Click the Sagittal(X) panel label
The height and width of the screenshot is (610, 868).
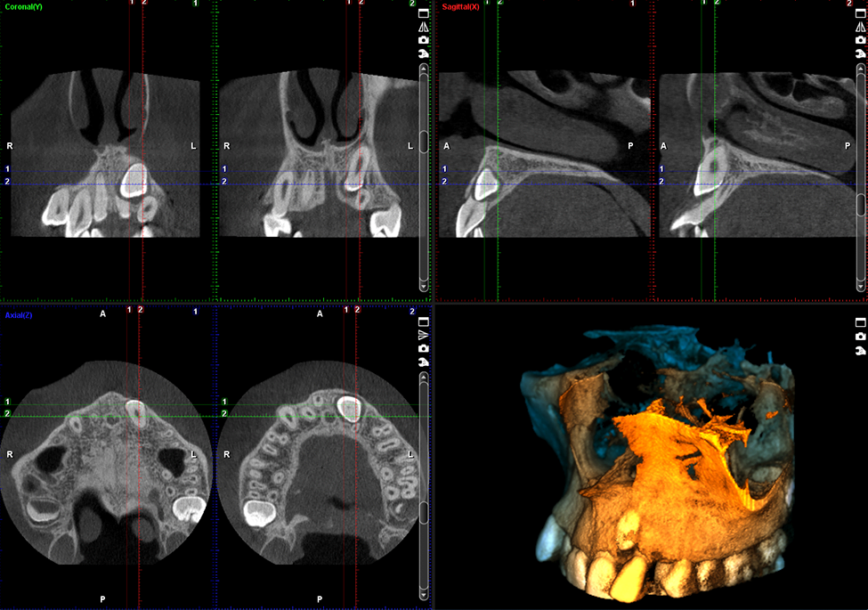pos(461,7)
